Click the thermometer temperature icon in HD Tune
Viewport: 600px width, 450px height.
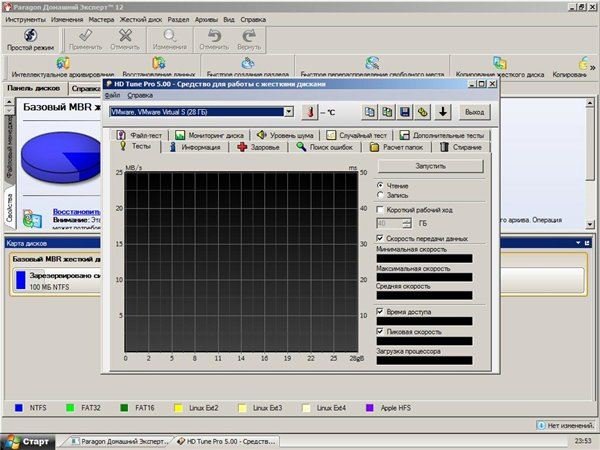point(310,112)
